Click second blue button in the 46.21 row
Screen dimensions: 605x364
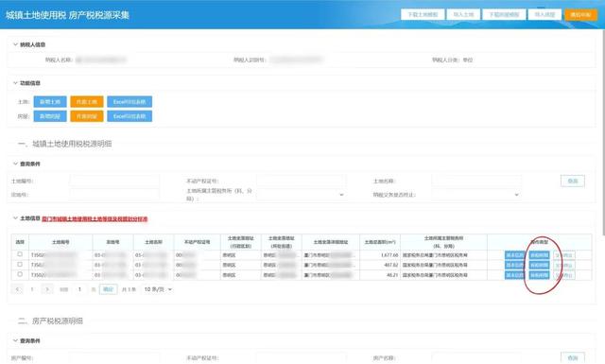point(539,275)
